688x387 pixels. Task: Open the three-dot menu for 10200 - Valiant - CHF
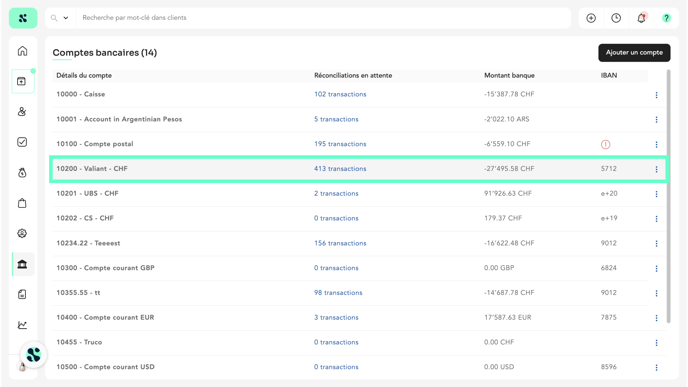[656, 169]
